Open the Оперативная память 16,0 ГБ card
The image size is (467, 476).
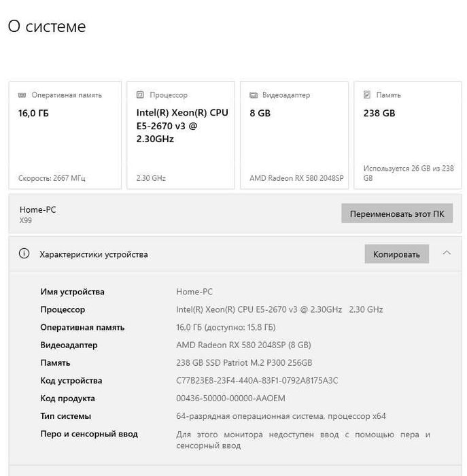pyautogui.click(x=65, y=135)
